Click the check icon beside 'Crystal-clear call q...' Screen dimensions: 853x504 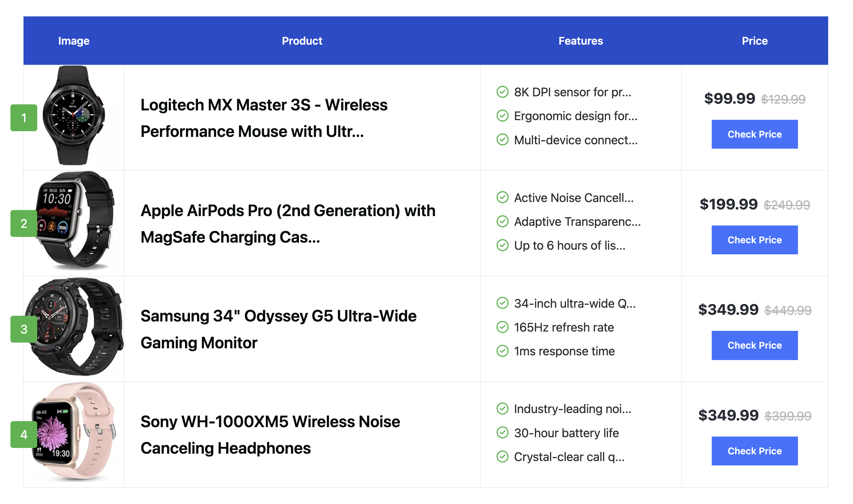click(502, 456)
